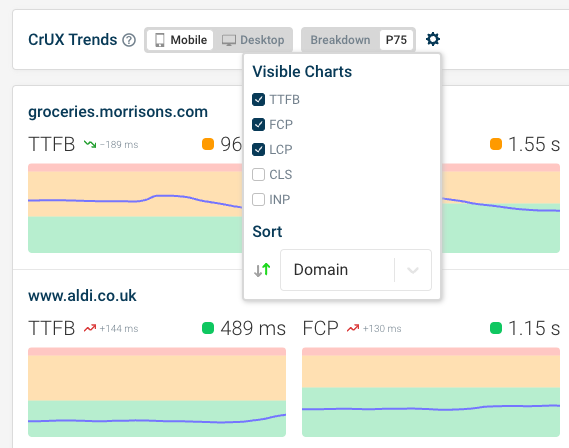Viewport: 569px width, 448px height.
Task: Click the aldi FCP trend chart
Action: coord(431,392)
